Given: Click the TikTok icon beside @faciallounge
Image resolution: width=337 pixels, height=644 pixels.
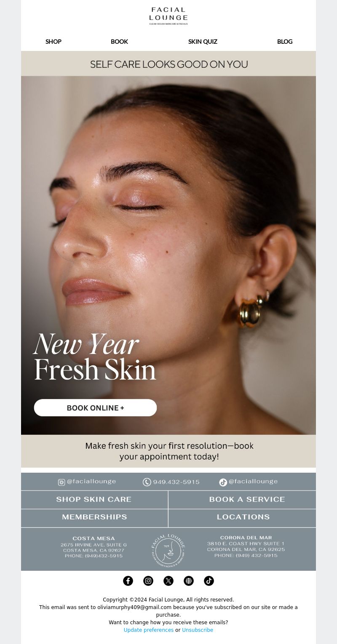Looking at the screenshot, I should coord(223,482).
